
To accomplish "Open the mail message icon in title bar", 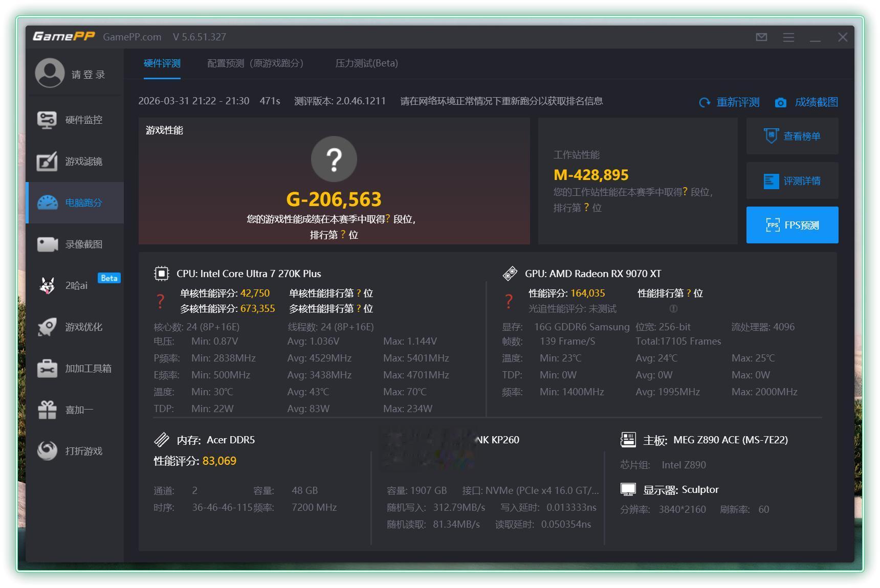I will [761, 37].
